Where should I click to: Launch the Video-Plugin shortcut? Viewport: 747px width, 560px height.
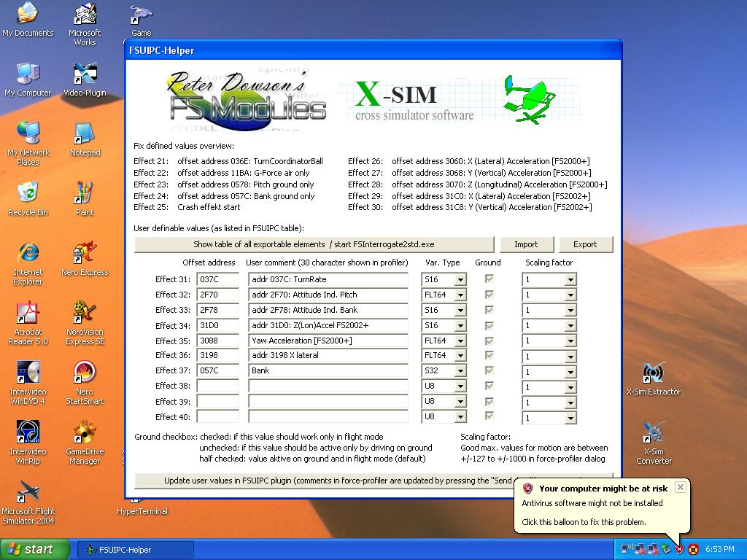pos(85,79)
